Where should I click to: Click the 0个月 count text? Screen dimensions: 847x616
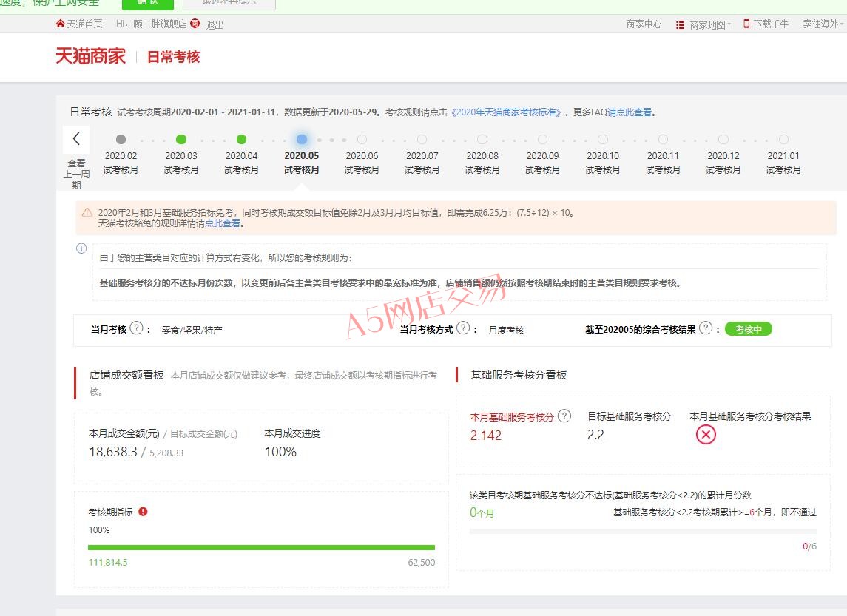point(482,512)
